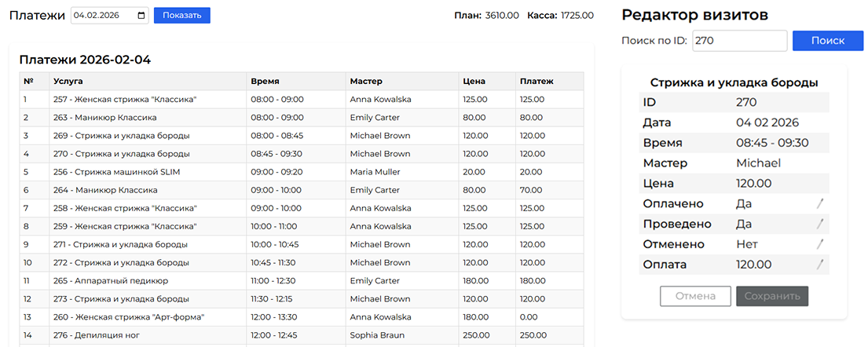
Task: Open the calendar picker in date field
Action: click(141, 16)
